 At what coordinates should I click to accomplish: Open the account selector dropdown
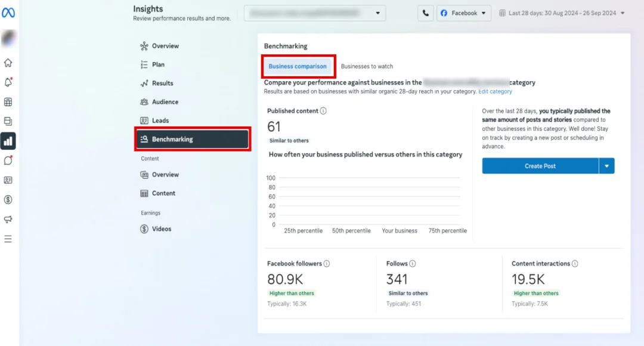(315, 13)
